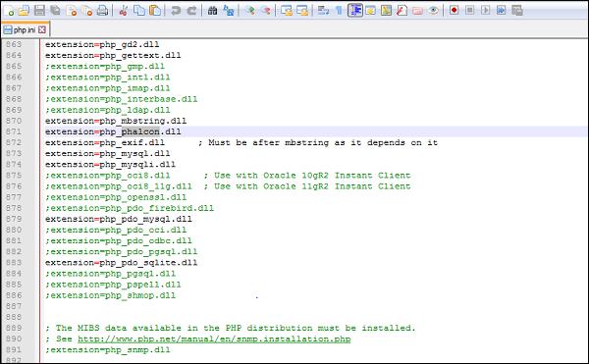Click commented line ;extension=php_pspell.dll
This screenshot has height=364, width=589.
113,285
